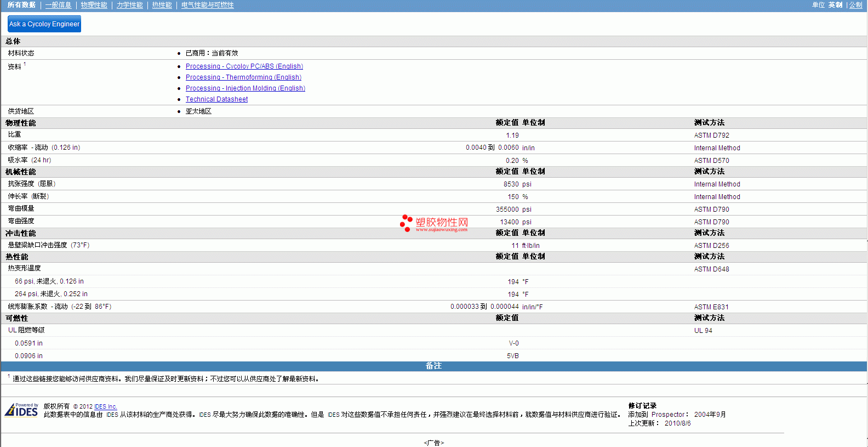Click the ASTM D256 test method

712,246
